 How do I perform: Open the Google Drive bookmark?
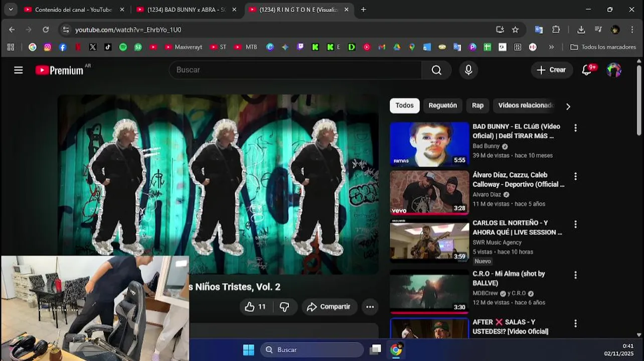click(x=397, y=47)
